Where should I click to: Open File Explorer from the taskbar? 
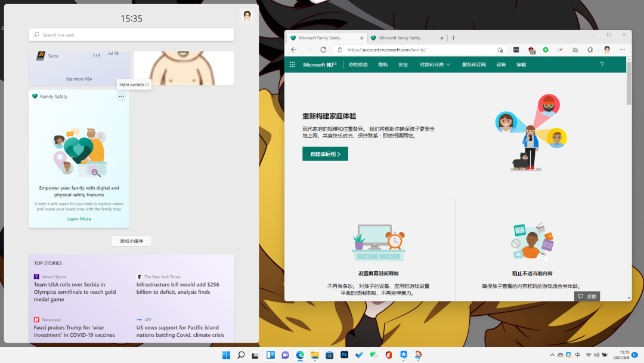click(x=315, y=355)
